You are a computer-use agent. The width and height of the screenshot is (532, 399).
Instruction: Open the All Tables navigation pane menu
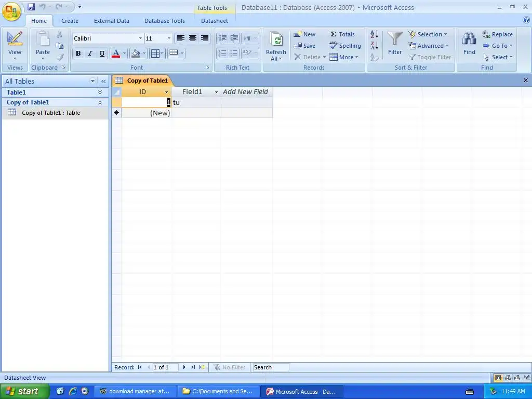coord(92,81)
